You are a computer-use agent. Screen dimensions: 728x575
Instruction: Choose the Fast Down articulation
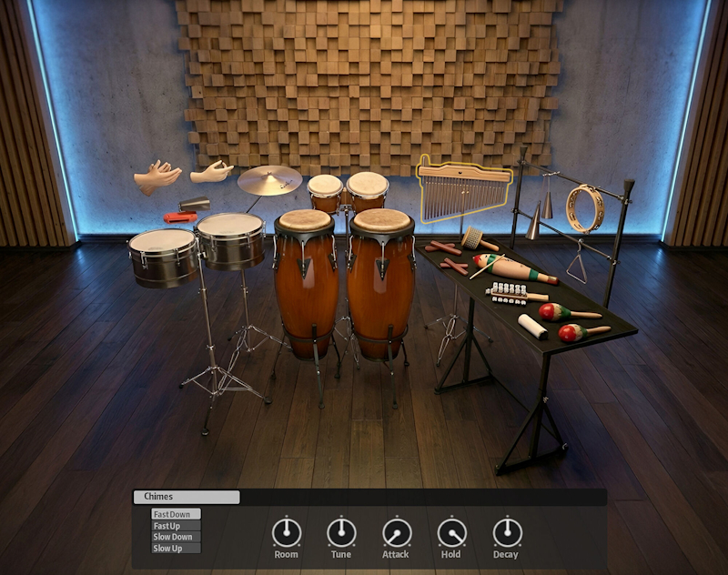tap(176, 514)
